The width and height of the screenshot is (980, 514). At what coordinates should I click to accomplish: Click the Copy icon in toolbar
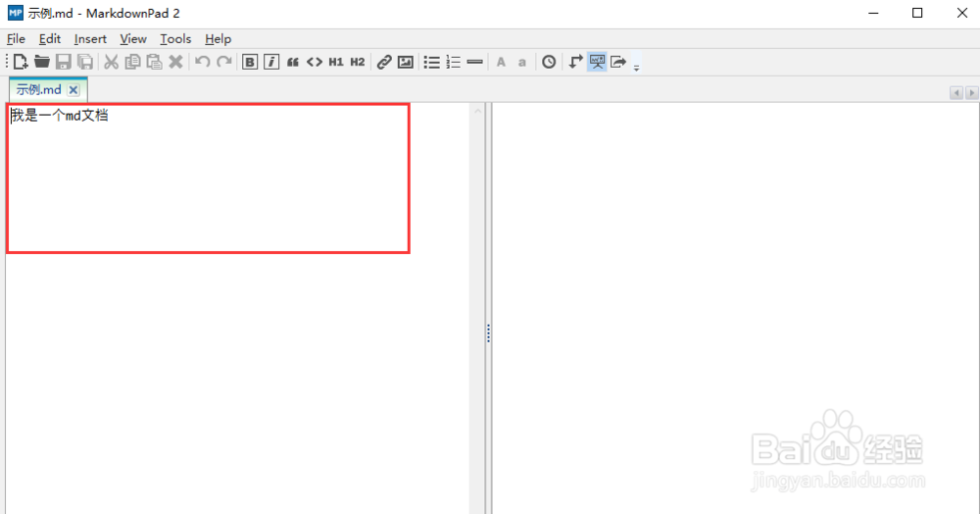pos(132,62)
